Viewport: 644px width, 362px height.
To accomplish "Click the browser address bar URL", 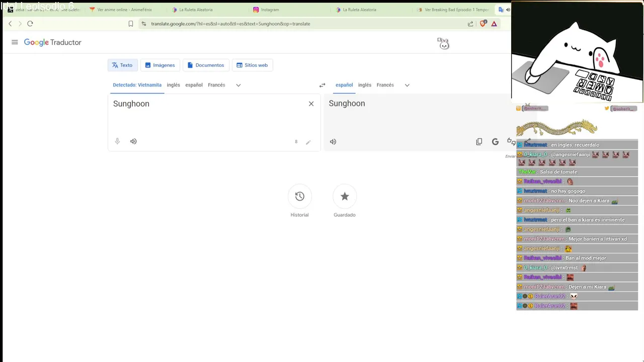I will click(x=230, y=24).
